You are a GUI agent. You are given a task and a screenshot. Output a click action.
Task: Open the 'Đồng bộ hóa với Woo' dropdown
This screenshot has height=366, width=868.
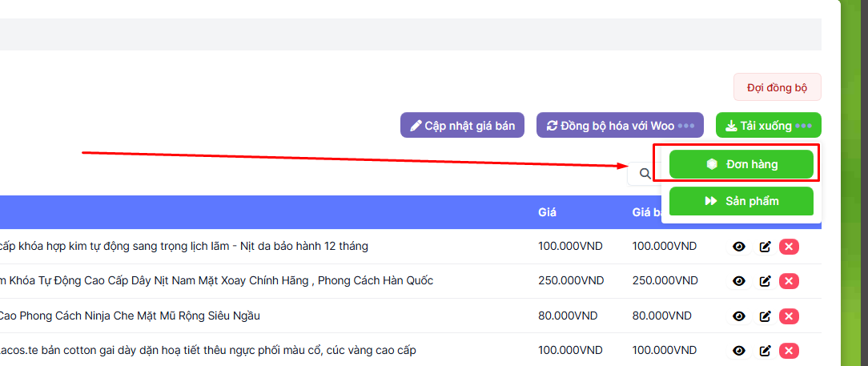click(x=619, y=126)
